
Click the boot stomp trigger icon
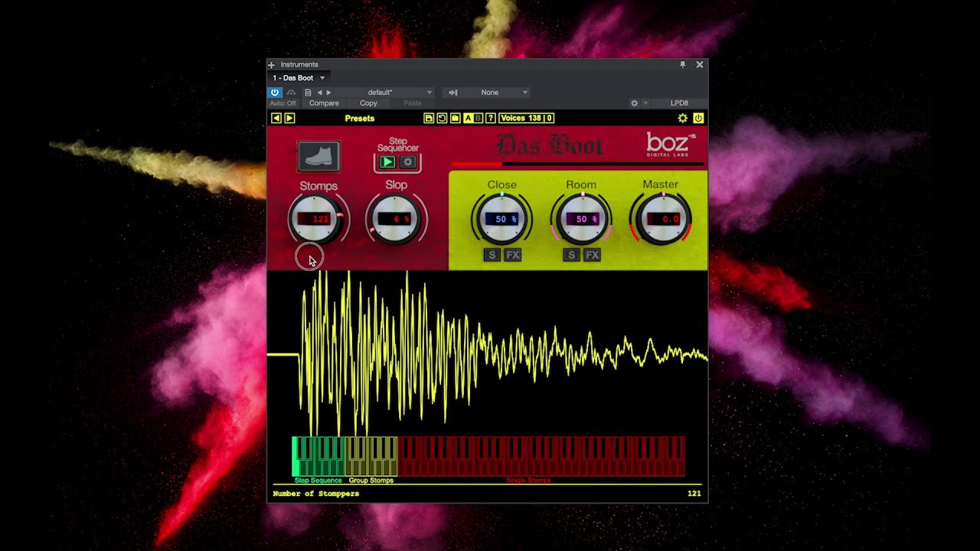318,157
